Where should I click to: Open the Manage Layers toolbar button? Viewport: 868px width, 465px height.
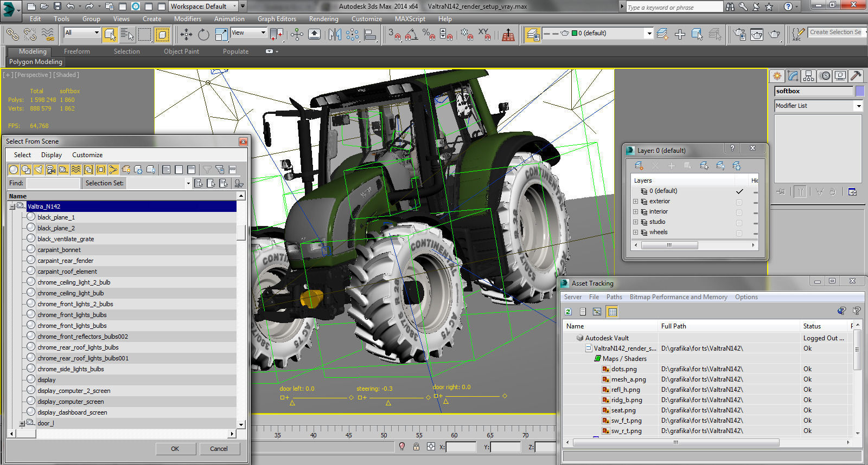tap(532, 35)
